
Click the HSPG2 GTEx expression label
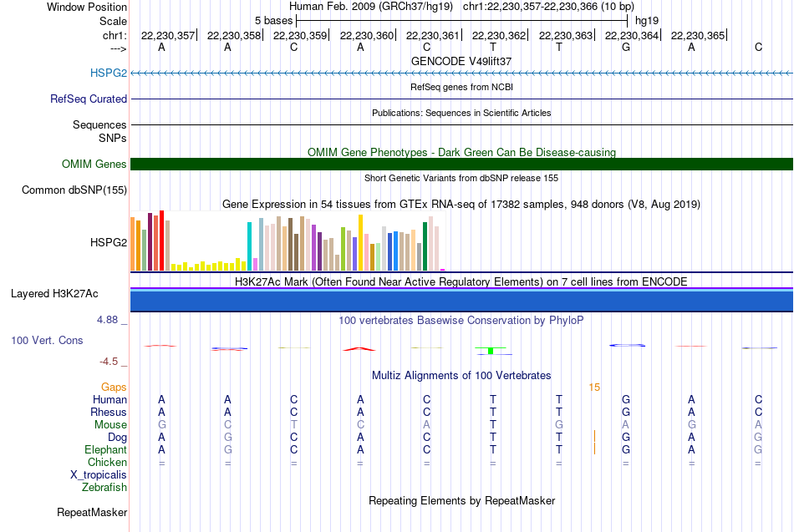[x=109, y=242]
